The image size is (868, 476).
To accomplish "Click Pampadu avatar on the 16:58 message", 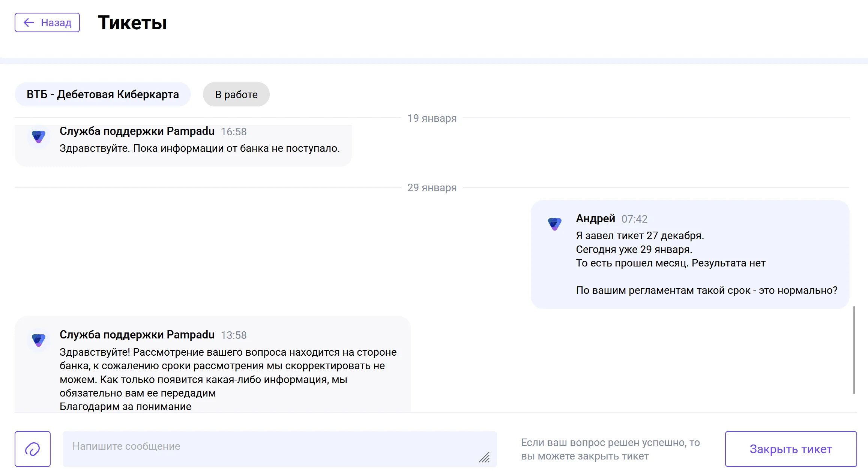I will tap(38, 137).
